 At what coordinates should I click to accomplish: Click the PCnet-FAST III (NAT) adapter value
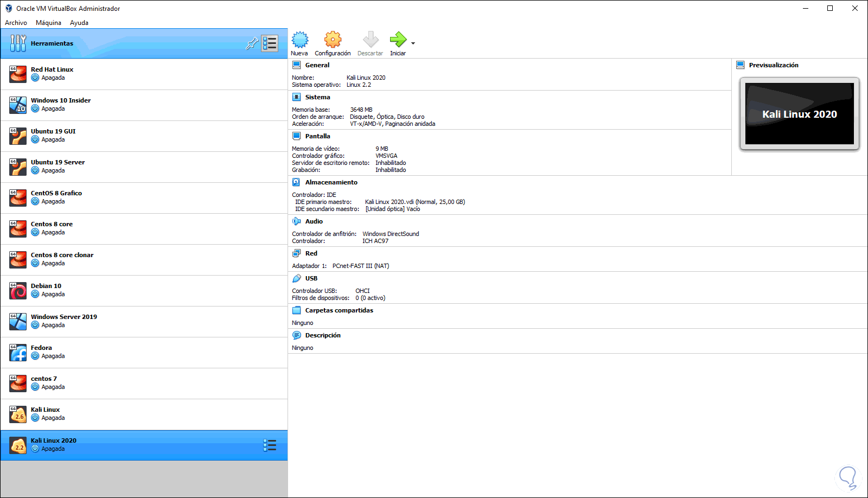pyautogui.click(x=361, y=266)
